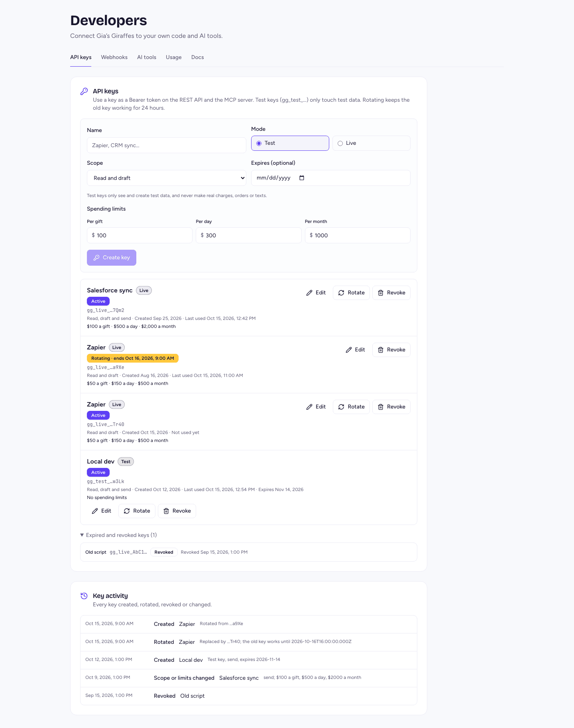Click the Revoked Old script activity entry

[x=249, y=696]
